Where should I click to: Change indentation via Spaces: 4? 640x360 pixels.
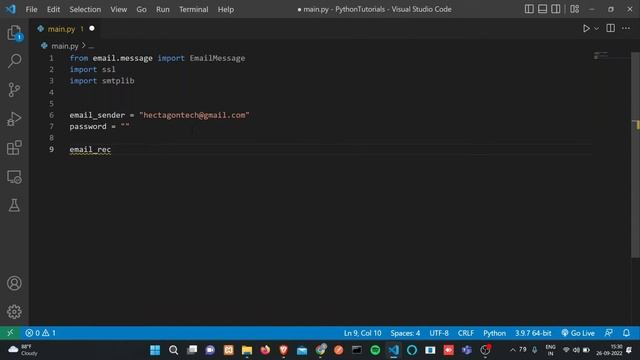click(x=405, y=333)
